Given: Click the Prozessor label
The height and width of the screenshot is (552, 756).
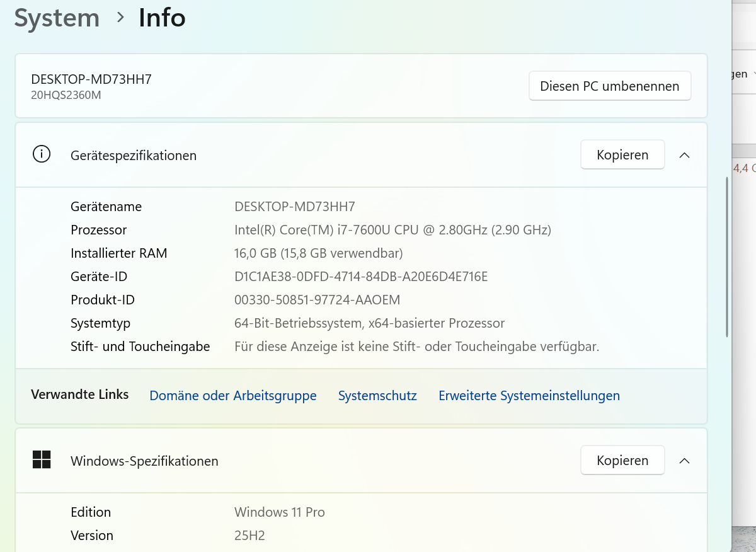Looking at the screenshot, I should (99, 230).
